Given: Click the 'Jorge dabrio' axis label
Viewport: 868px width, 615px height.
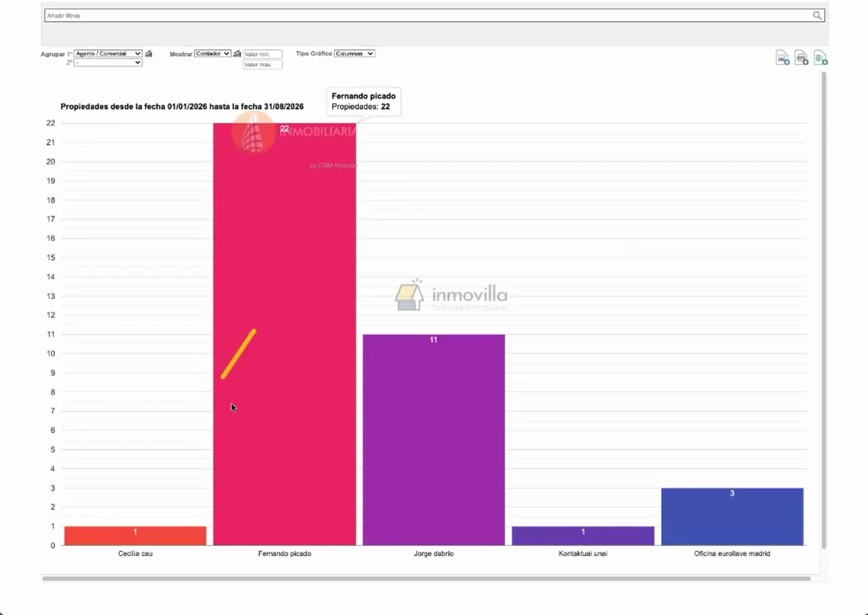Looking at the screenshot, I should click(x=434, y=553).
